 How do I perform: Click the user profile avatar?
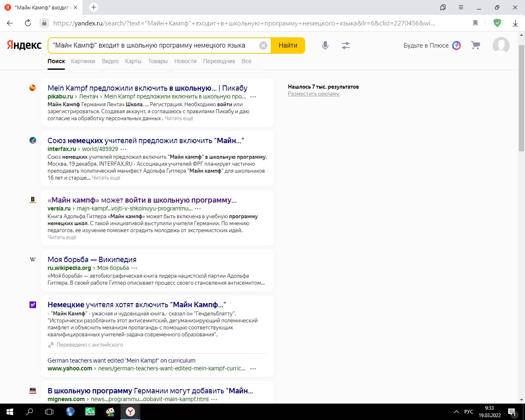coord(501,46)
